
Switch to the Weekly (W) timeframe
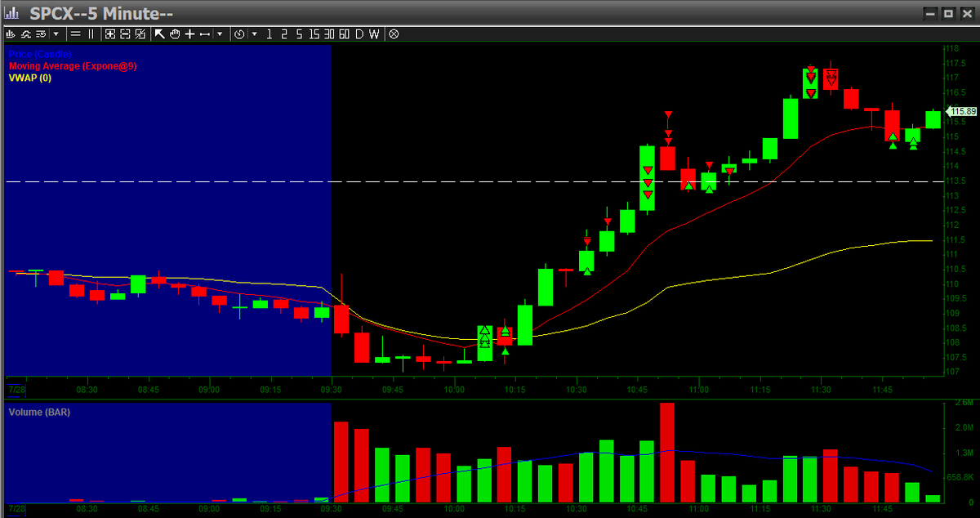374,33
